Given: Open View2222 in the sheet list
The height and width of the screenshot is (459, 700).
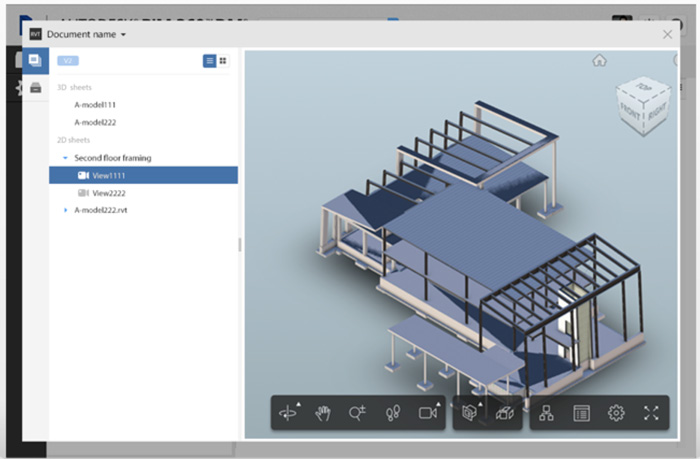Looking at the screenshot, I should tap(108, 193).
